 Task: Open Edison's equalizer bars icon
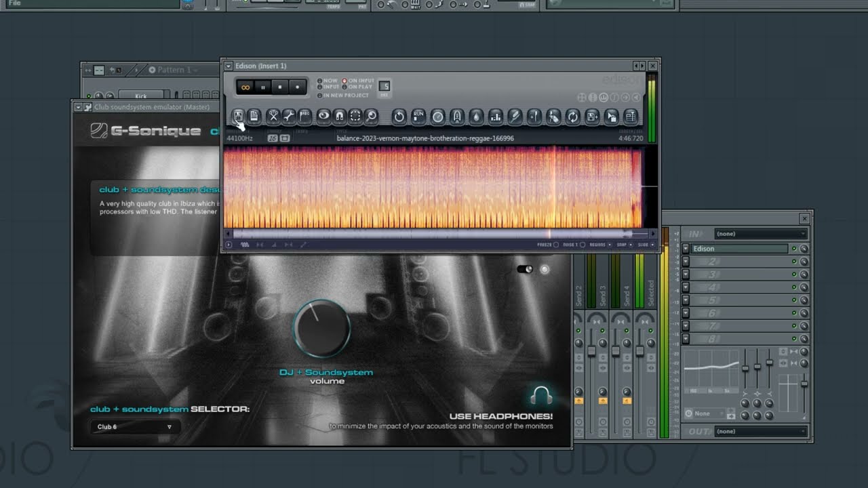click(496, 117)
